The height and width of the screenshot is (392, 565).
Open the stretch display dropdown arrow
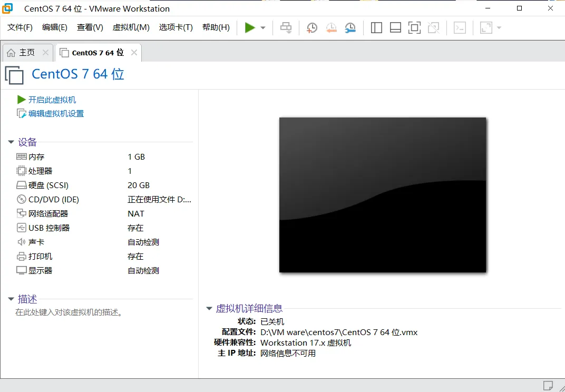pyautogui.click(x=499, y=28)
